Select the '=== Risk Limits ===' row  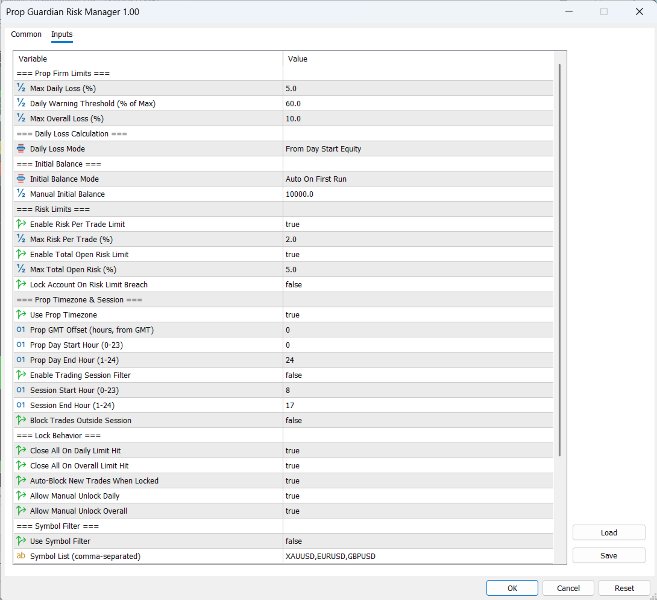[284, 209]
